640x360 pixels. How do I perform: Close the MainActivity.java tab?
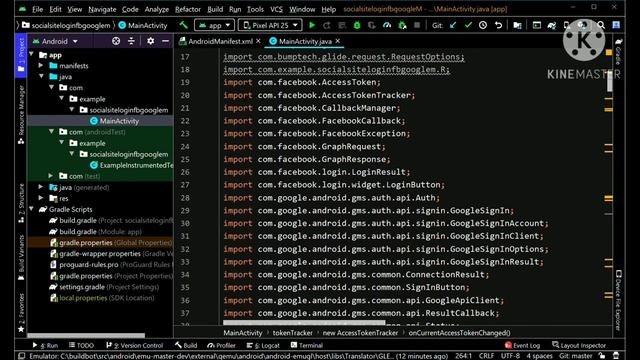click(338, 41)
